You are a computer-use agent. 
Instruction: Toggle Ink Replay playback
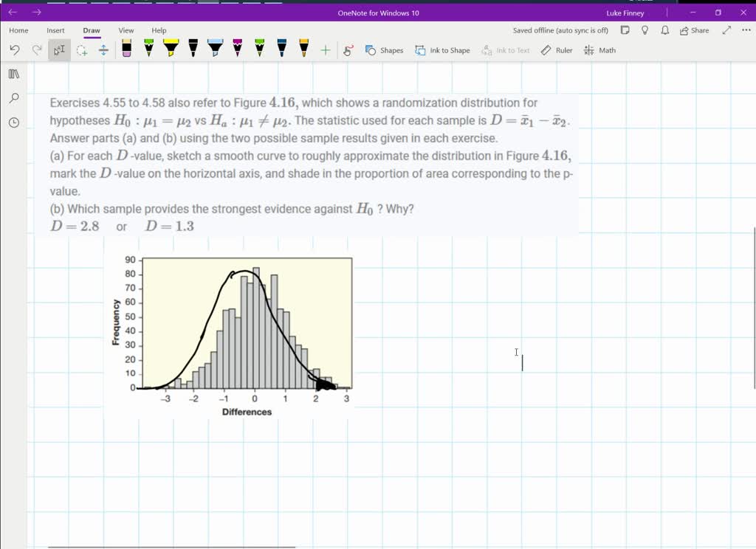click(348, 50)
